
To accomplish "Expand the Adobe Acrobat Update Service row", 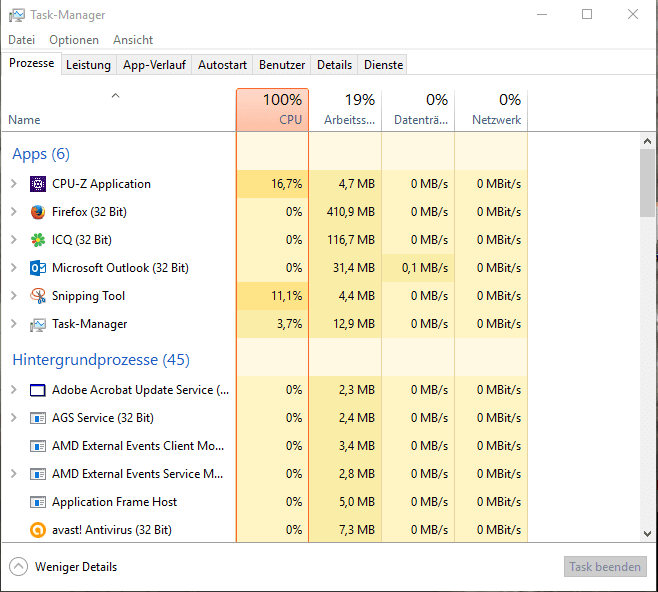I will click(14, 390).
